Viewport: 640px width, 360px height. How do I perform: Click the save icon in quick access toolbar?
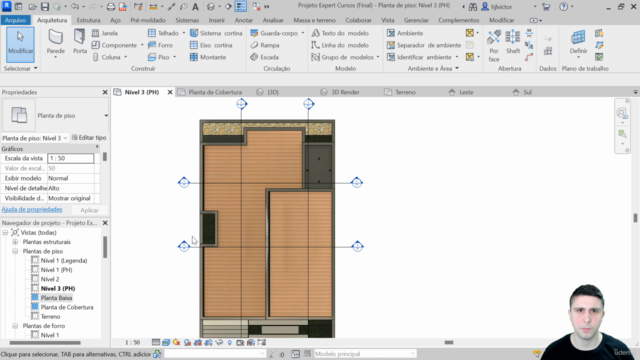coord(45,7)
